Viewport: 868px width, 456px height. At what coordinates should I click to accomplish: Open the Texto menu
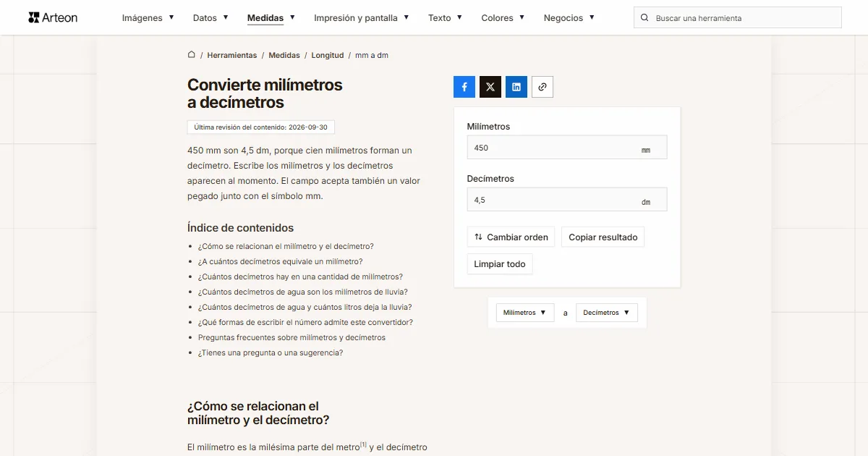(x=446, y=17)
